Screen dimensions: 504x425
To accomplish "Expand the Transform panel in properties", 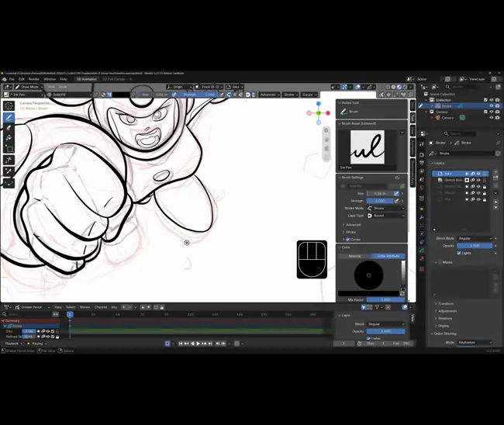I will point(446,303).
